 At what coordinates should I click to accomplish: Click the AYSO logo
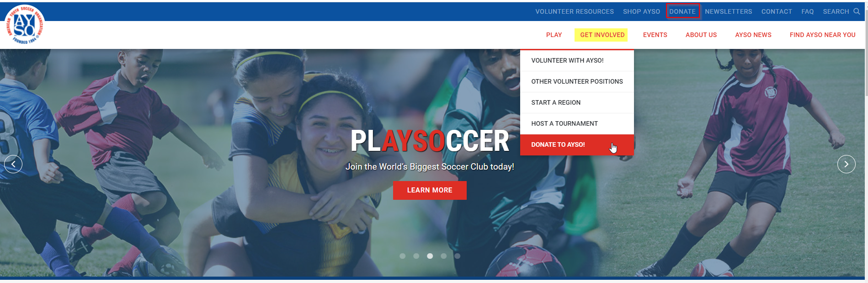tap(25, 25)
